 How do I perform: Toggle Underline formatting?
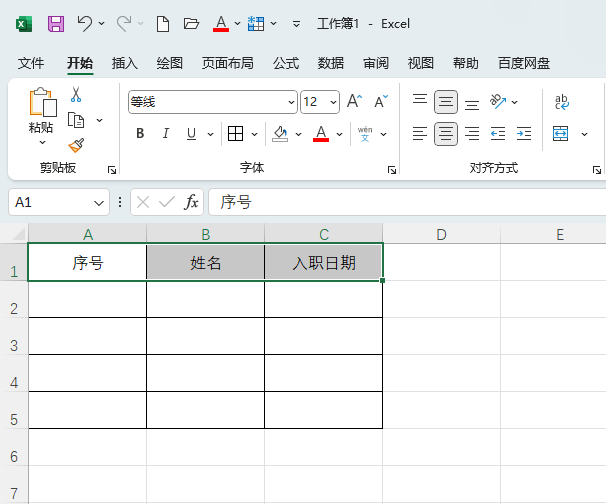point(191,134)
